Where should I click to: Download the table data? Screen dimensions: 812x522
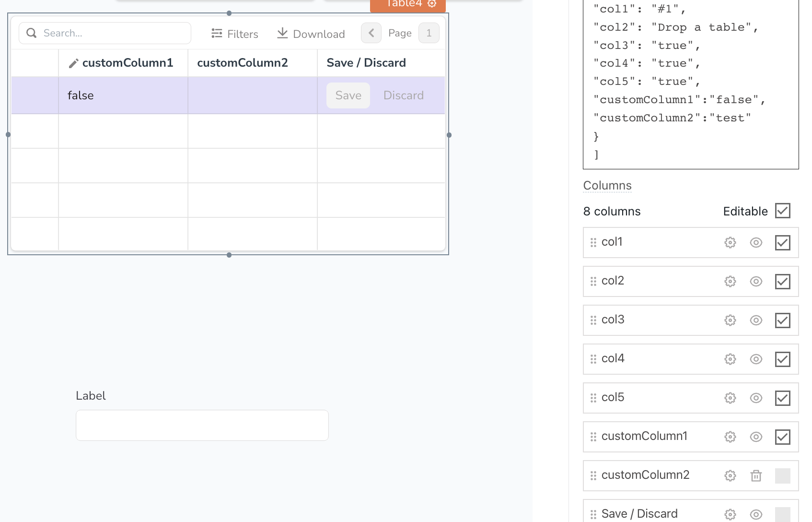click(311, 34)
